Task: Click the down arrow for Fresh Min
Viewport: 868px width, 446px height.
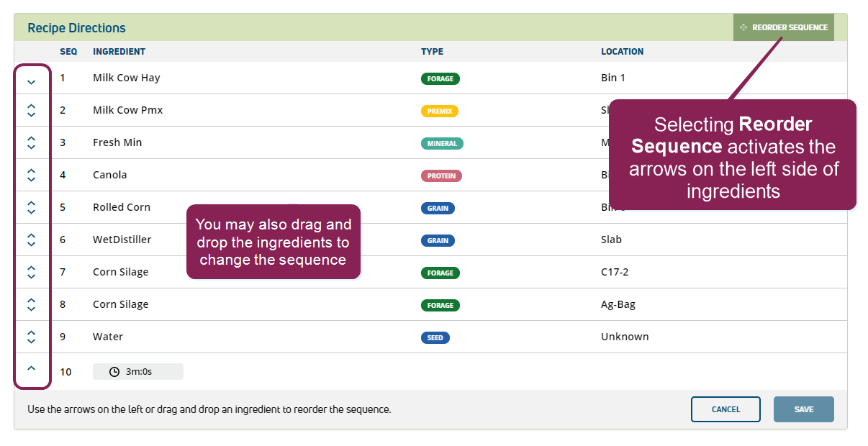Action: click(x=31, y=147)
